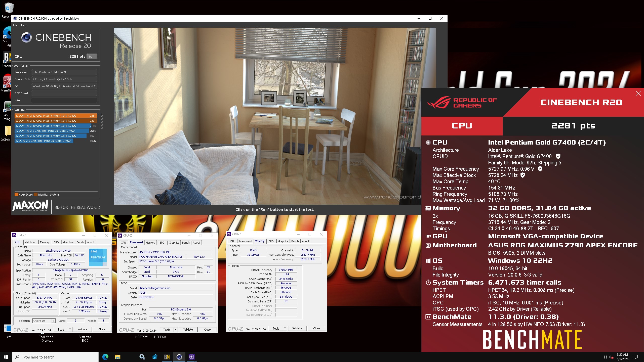644x362 pixels.
Task: Open the effi desktop icon
Action: coord(8,328)
